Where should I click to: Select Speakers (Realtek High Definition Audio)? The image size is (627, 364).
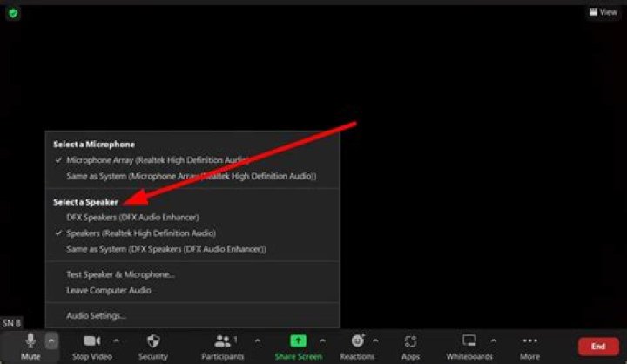tap(140, 233)
